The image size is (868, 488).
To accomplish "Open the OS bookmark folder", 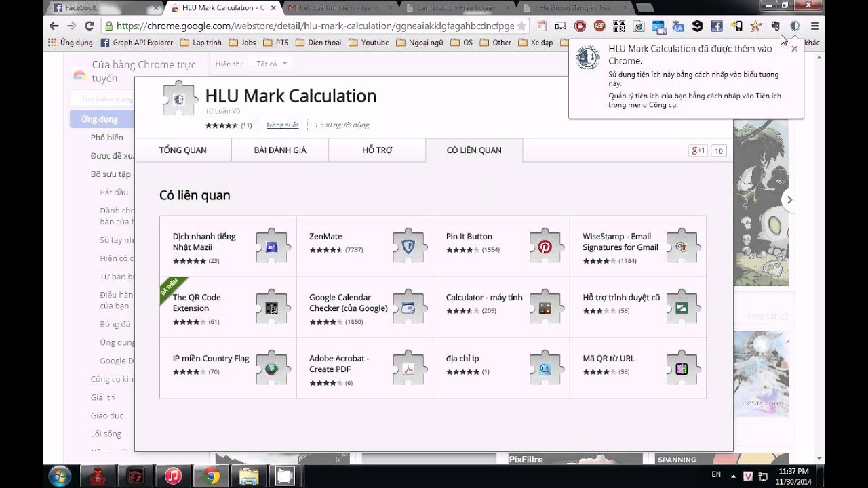I will (x=462, y=42).
